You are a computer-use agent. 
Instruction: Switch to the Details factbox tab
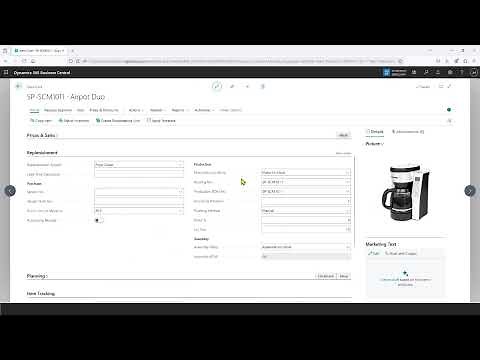pyautogui.click(x=375, y=132)
